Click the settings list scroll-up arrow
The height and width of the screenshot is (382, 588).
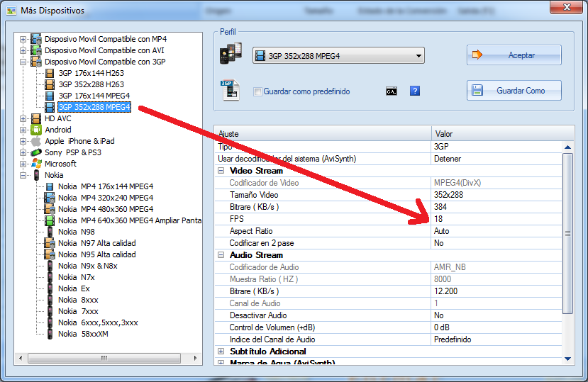coord(567,147)
